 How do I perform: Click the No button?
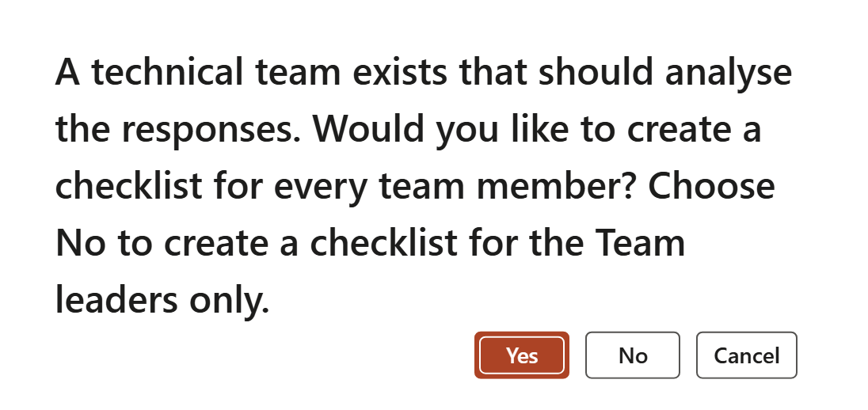point(633,355)
